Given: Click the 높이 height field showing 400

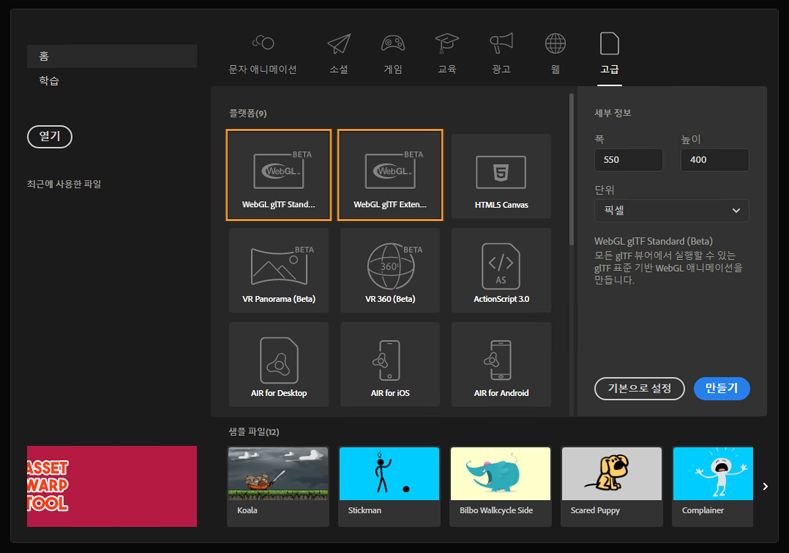Looking at the screenshot, I should point(715,160).
